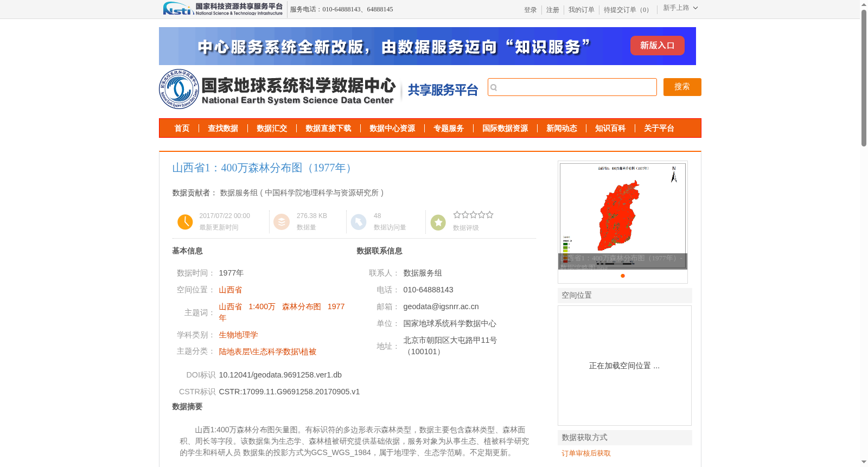Click the data size stack icon
This screenshot has height=467, width=868.
[x=282, y=222]
